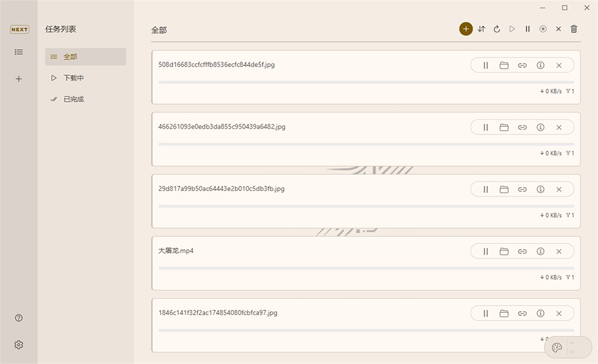
Task: Open the speed limit gauge widget
Action: (558, 347)
